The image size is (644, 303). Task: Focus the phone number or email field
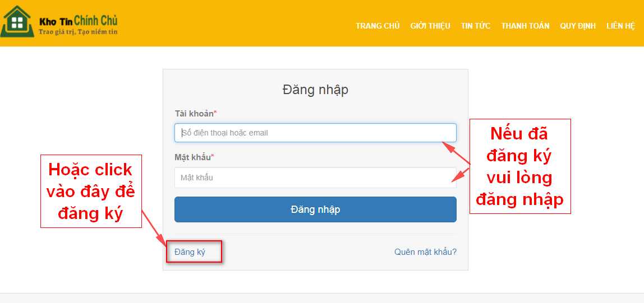click(x=315, y=133)
